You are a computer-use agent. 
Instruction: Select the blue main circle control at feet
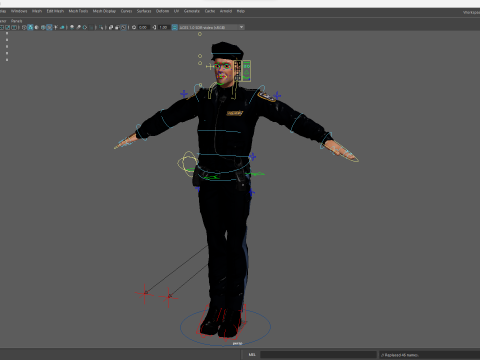click(226, 327)
